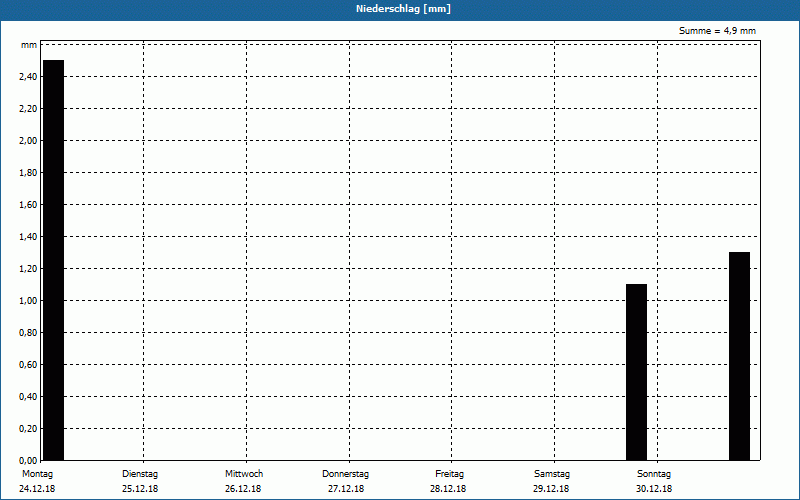800x500 pixels.
Task: Click the Mittwoch day label
Action: [x=244, y=474]
